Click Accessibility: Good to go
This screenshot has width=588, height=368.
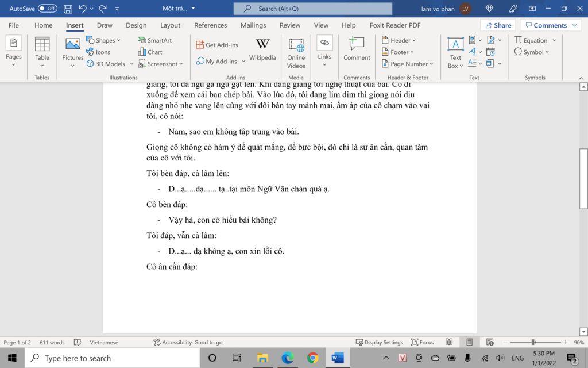188,342
